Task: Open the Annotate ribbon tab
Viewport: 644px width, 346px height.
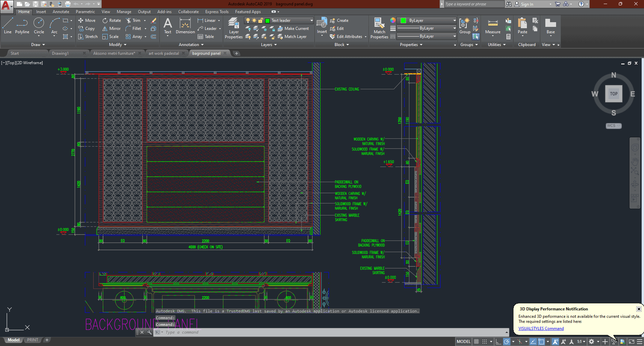Action: (x=61, y=12)
